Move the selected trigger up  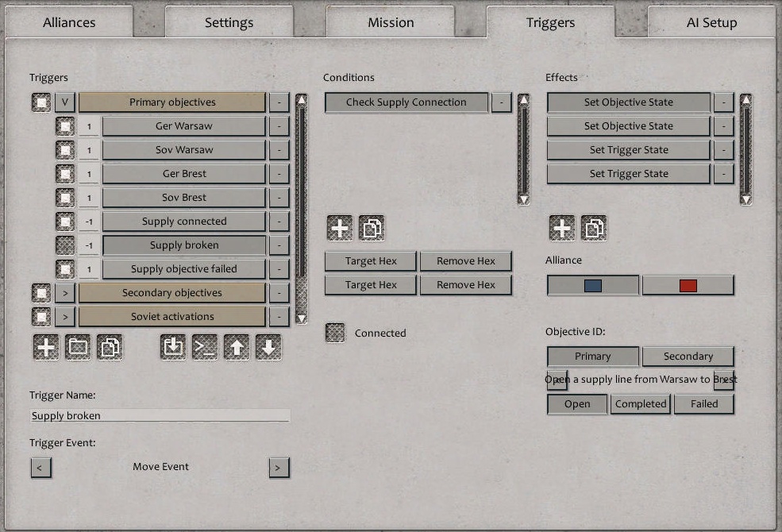click(x=237, y=347)
